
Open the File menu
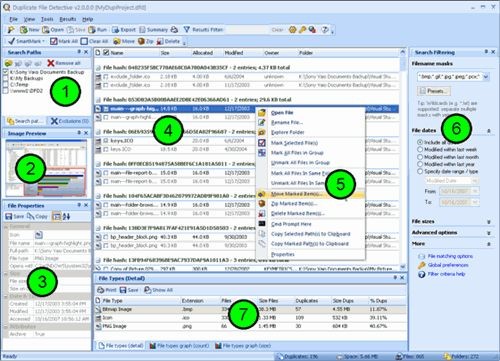tap(13, 19)
